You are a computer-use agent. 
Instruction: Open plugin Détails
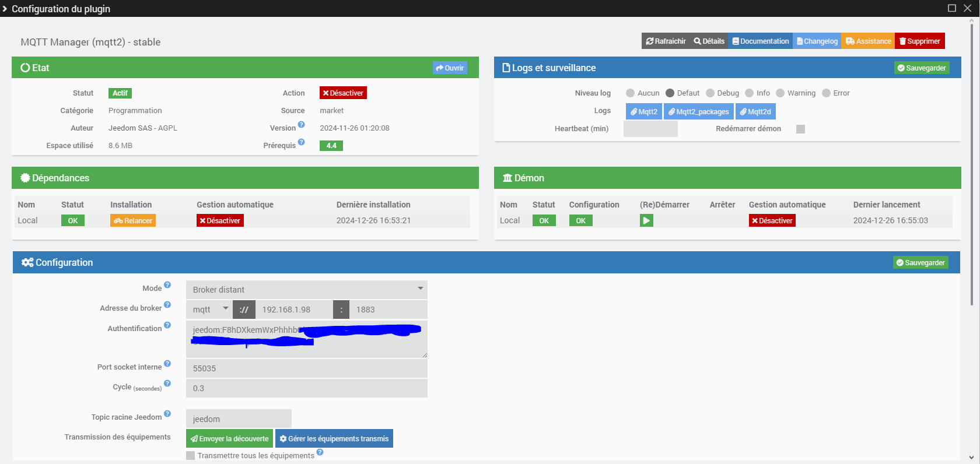709,41
